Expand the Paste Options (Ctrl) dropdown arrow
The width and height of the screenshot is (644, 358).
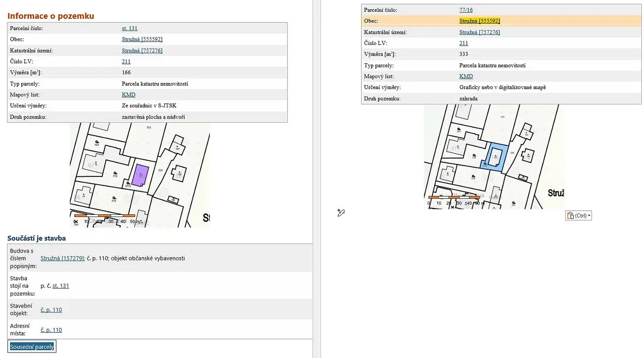point(589,216)
